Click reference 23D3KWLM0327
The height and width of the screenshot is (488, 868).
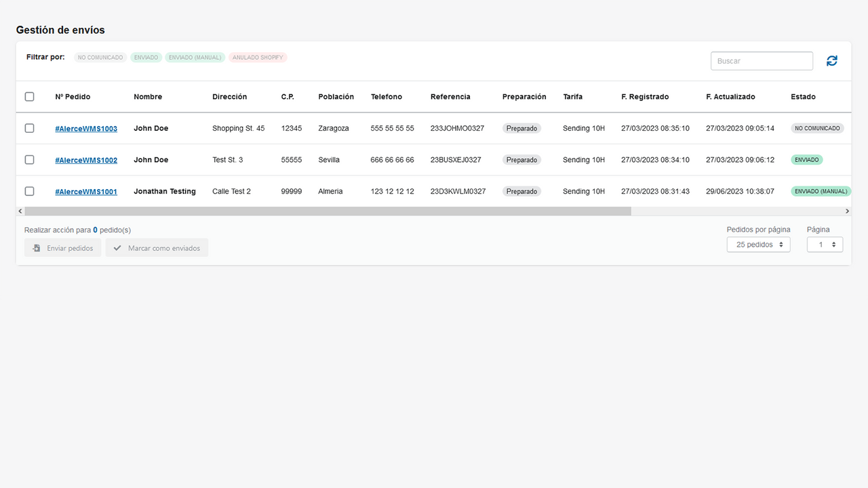click(458, 192)
